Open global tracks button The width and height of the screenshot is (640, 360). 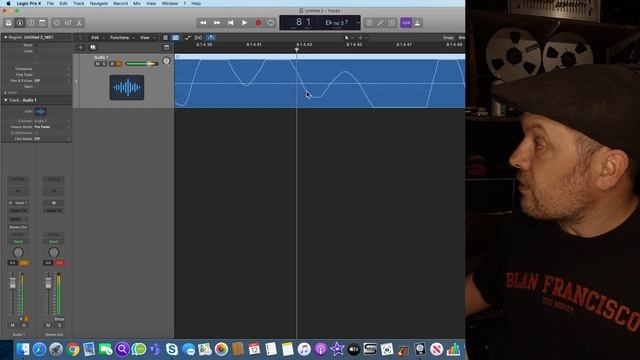(x=166, y=47)
